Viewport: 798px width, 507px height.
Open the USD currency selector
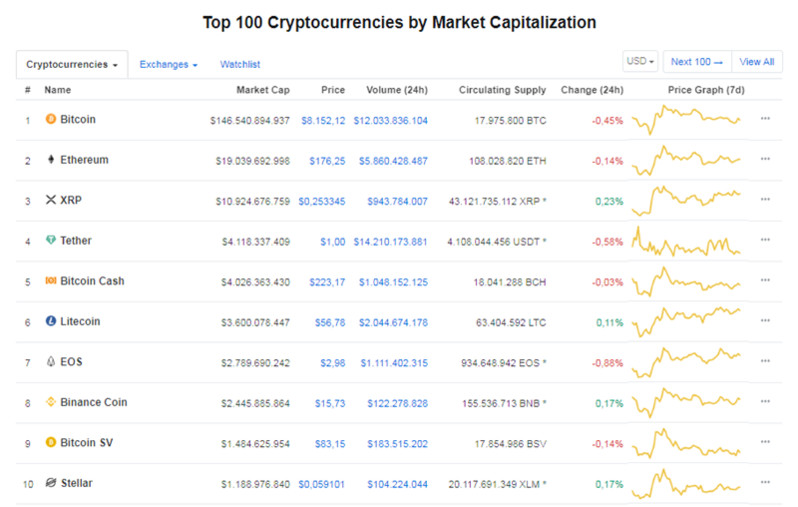[640, 61]
